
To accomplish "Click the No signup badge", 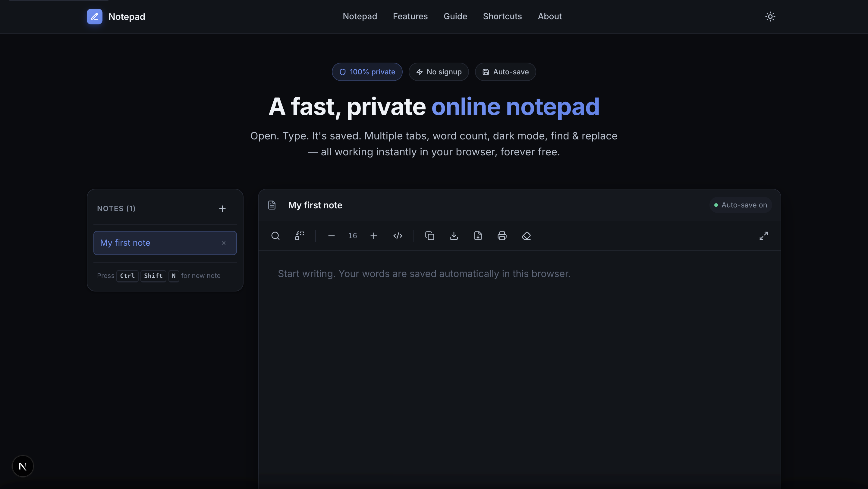I will pos(439,72).
